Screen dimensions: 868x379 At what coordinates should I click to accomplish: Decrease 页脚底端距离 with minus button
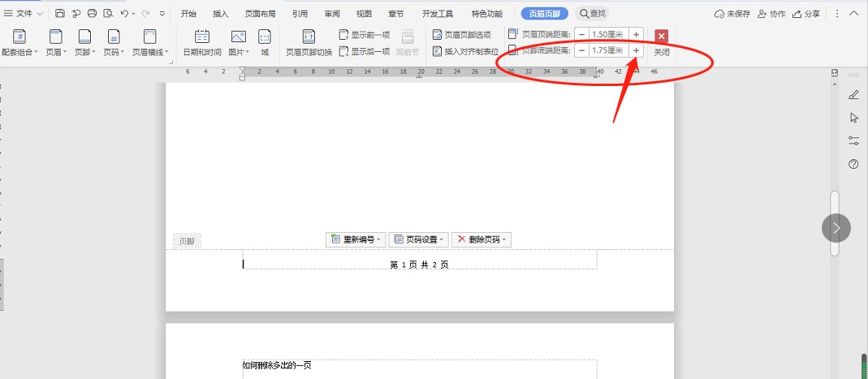582,50
